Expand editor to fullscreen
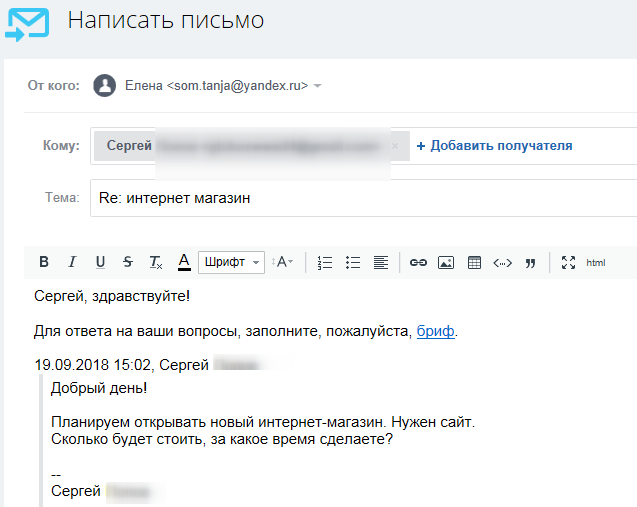The height and width of the screenshot is (507, 637). [x=568, y=262]
